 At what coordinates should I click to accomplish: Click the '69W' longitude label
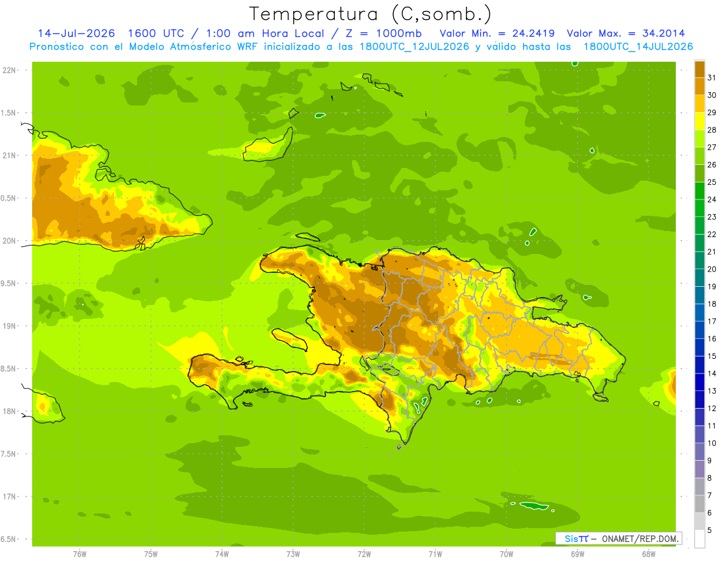[578, 554]
